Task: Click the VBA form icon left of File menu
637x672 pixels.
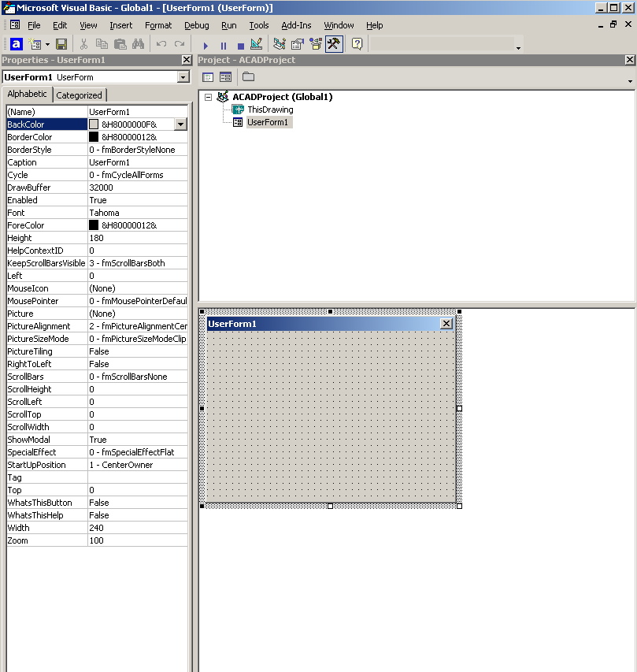Action: (x=15, y=25)
